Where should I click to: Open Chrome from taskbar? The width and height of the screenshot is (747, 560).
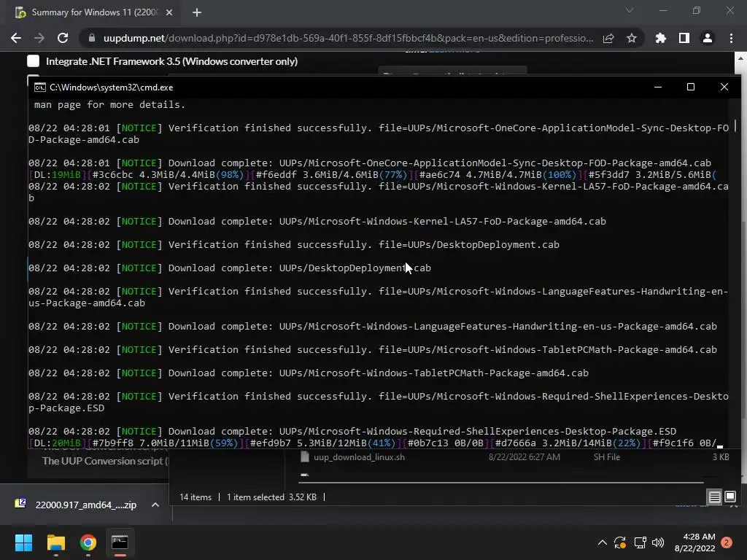(x=88, y=542)
